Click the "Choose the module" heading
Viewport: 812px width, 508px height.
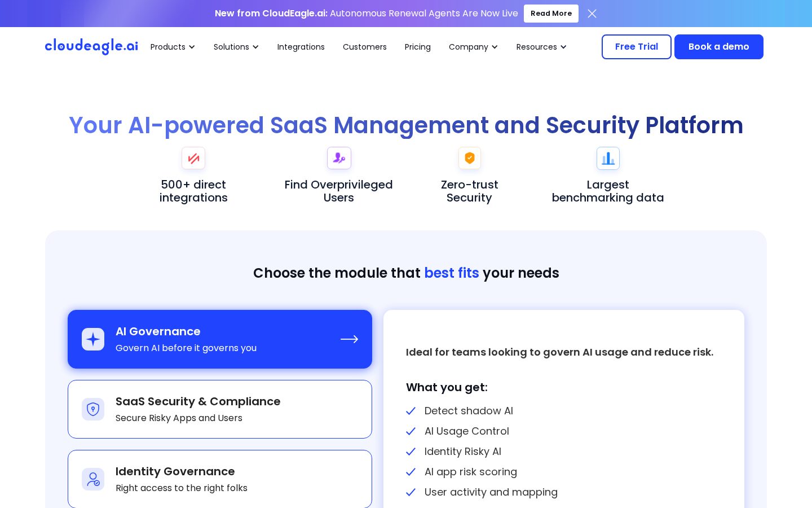tap(406, 273)
